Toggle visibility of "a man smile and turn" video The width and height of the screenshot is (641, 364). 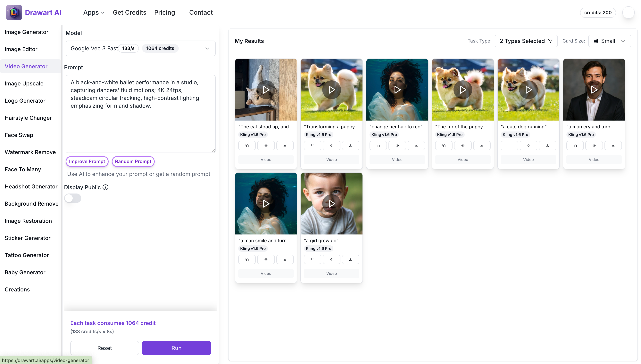coord(266,259)
